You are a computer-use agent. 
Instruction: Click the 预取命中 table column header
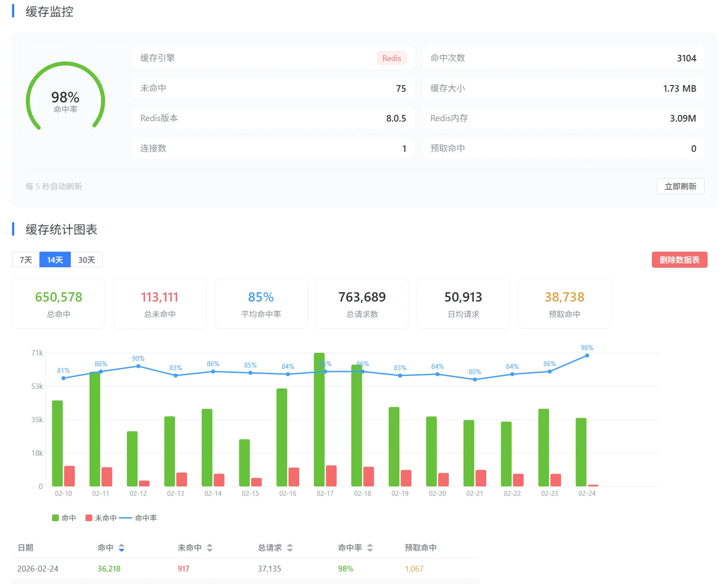420,548
